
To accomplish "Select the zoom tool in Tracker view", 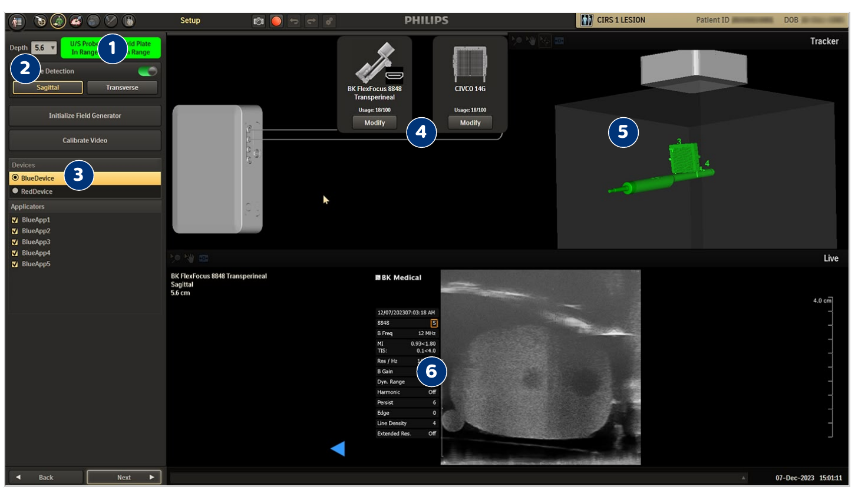I will (x=517, y=41).
